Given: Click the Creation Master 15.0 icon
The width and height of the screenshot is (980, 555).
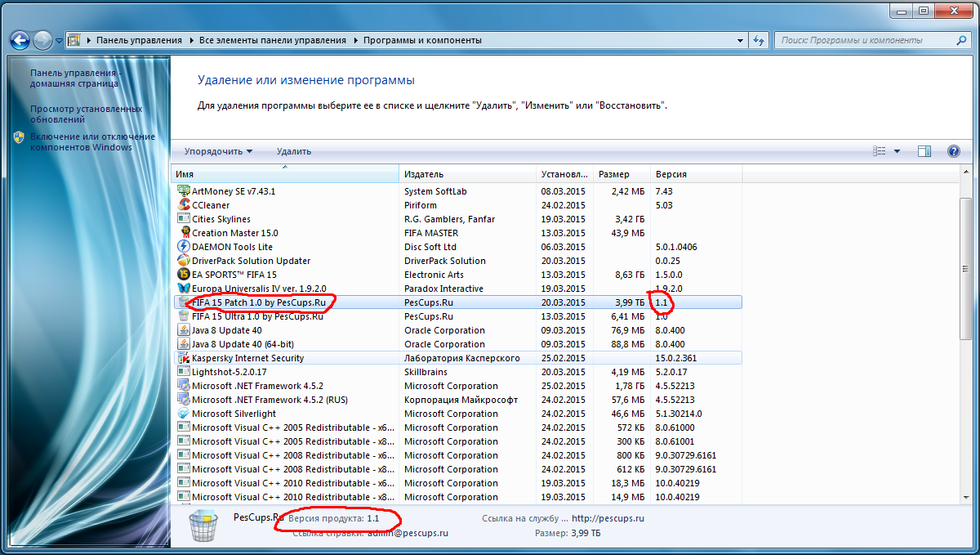Looking at the screenshot, I should [184, 233].
